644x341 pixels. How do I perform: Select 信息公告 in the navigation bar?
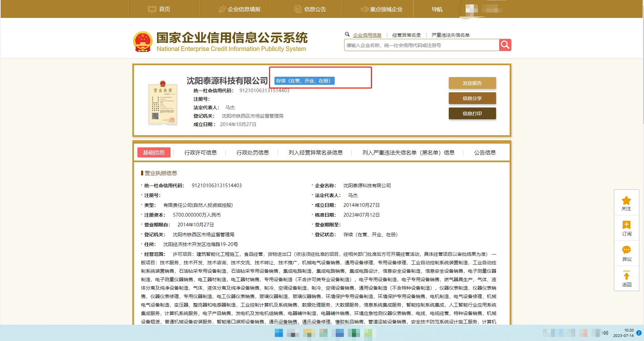[x=310, y=9]
